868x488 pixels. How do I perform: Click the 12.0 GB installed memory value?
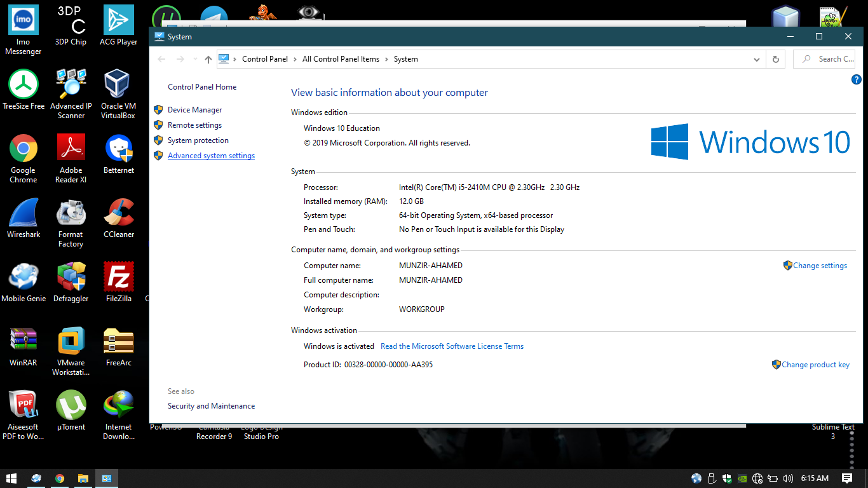[x=411, y=201]
